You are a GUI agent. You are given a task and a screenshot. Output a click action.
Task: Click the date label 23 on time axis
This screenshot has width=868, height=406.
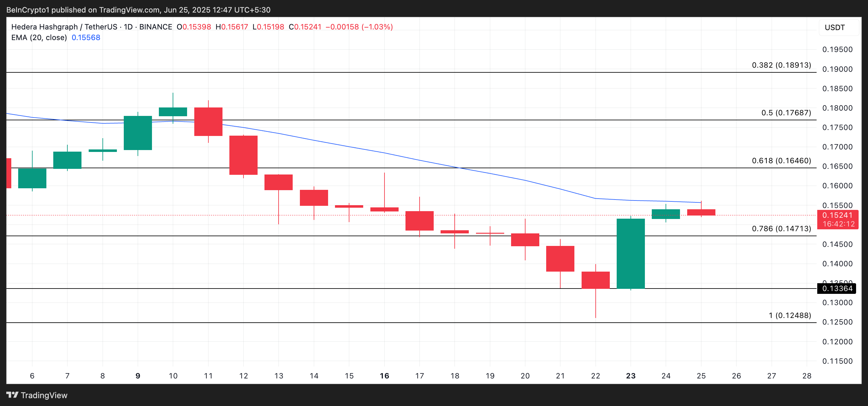630,376
